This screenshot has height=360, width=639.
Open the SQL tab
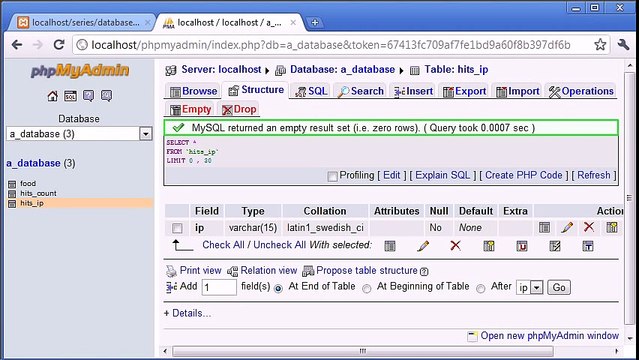click(x=312, y=91)
